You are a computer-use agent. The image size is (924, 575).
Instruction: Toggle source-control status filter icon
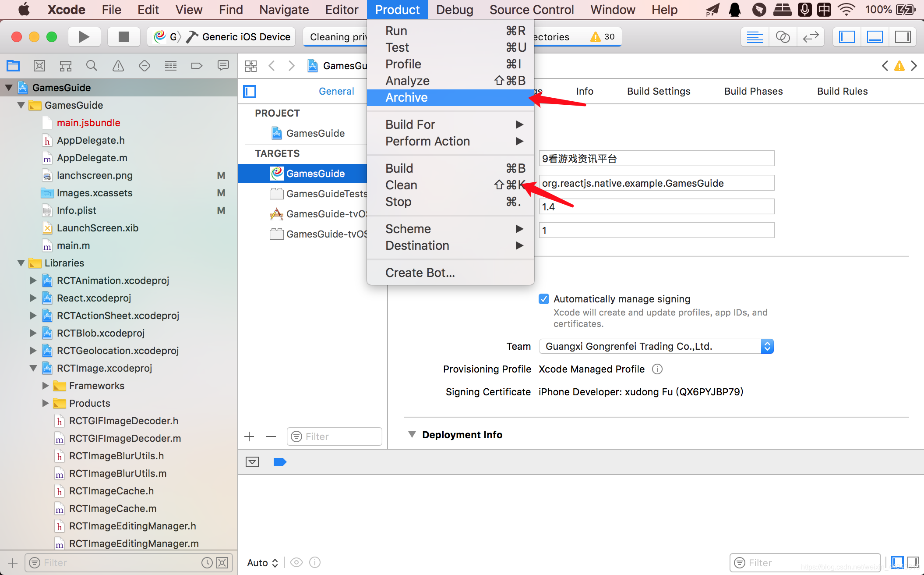(222, 563)
